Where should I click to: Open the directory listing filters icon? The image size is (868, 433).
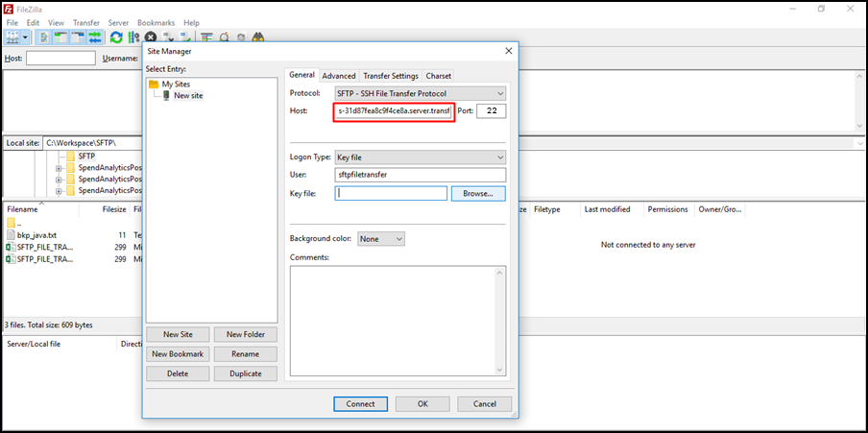point(207,37)
